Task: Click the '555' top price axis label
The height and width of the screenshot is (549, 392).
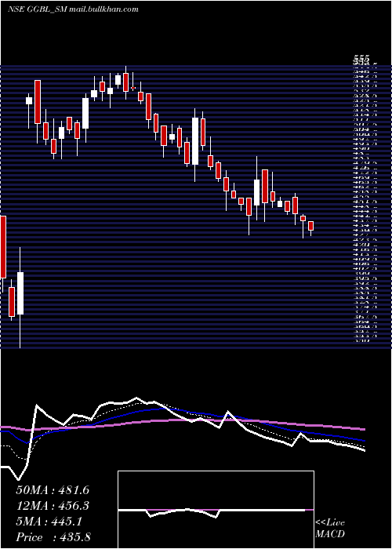Action: pyautogui.click(x=362, y=58)
